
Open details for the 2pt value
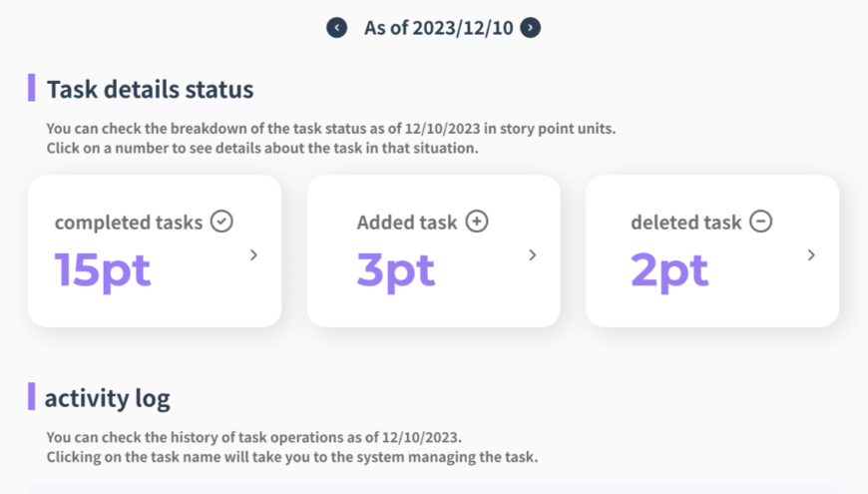coord(669,269)
